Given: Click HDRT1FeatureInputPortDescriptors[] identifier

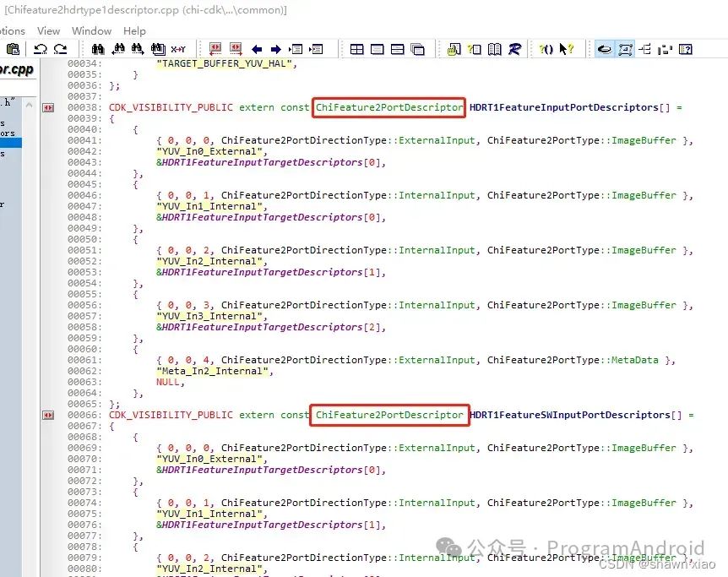Looking at the screenshot, I should coord(570,107).
